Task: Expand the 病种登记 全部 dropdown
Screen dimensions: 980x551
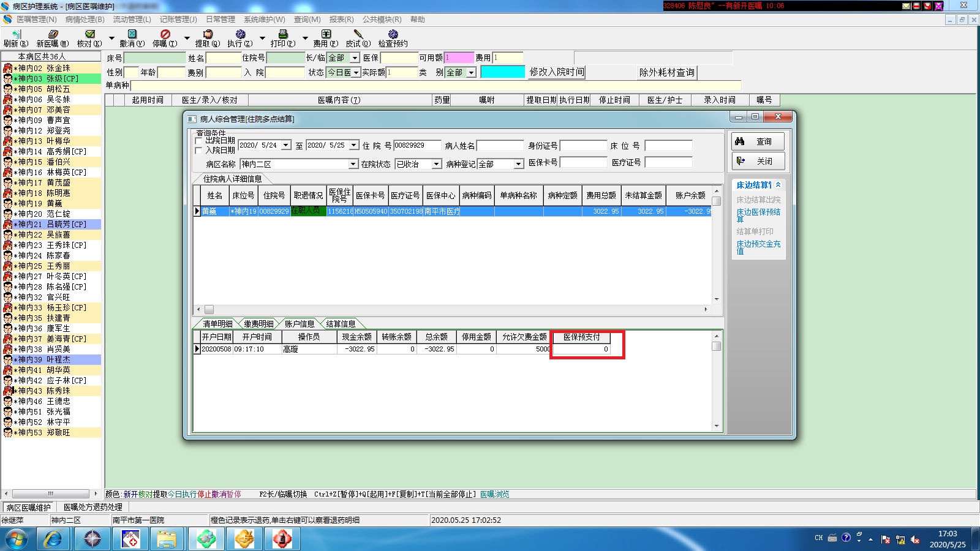Action: (x=519, y=164)
